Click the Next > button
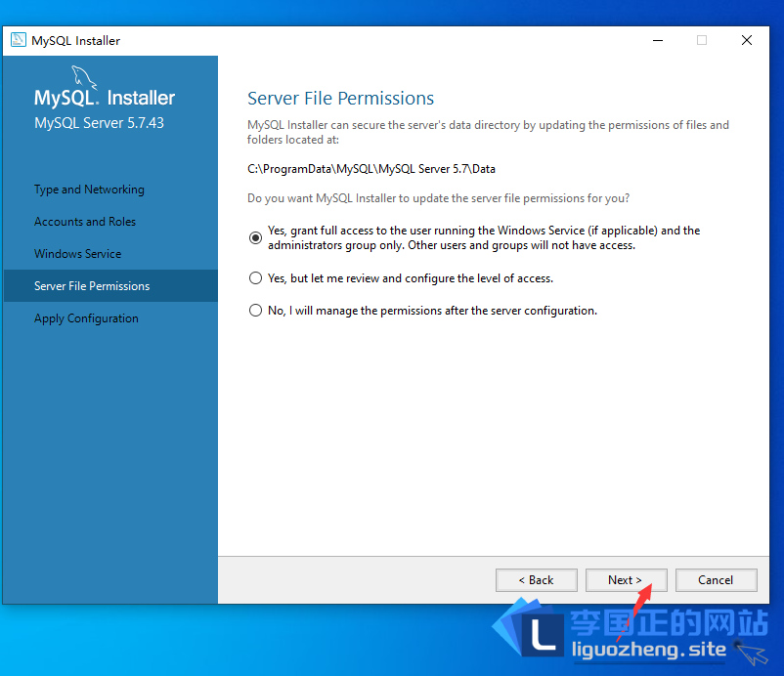This screenshot has width=784, height=676. [626, 580]
